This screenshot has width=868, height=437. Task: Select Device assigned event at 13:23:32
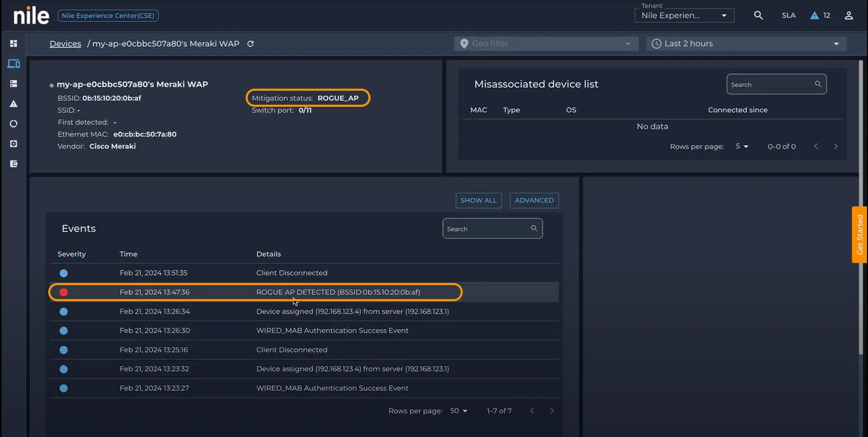coord(304,369)
